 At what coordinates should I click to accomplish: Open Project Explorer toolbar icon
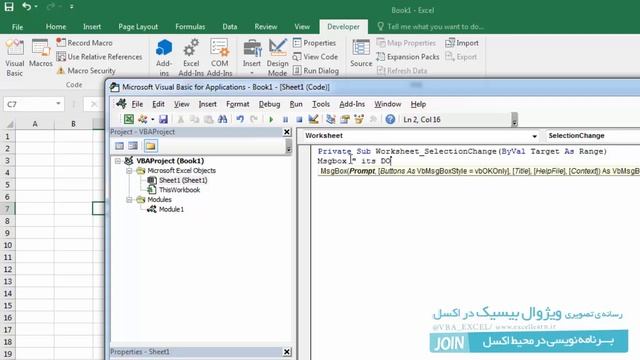pos(331,119)
